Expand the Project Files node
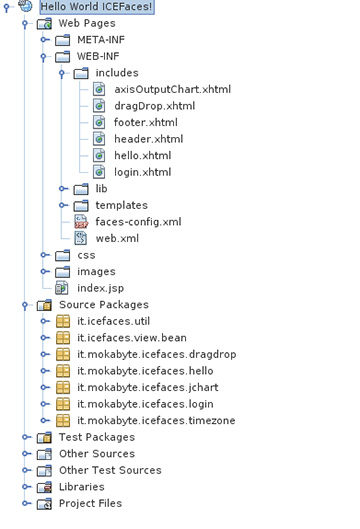The height and width of the screenshot is (529, 360). click(26, 503)
